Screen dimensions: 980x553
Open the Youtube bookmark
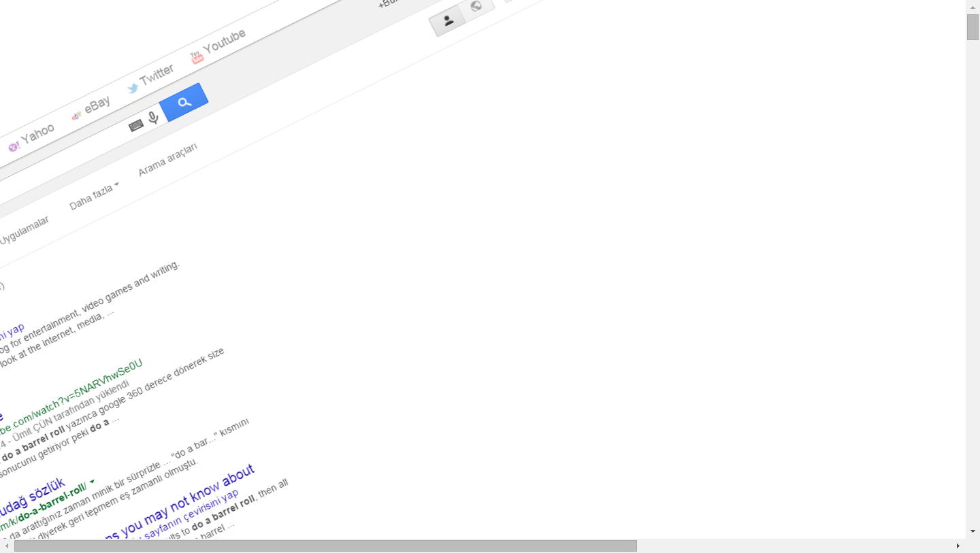[x=218, y=46]
